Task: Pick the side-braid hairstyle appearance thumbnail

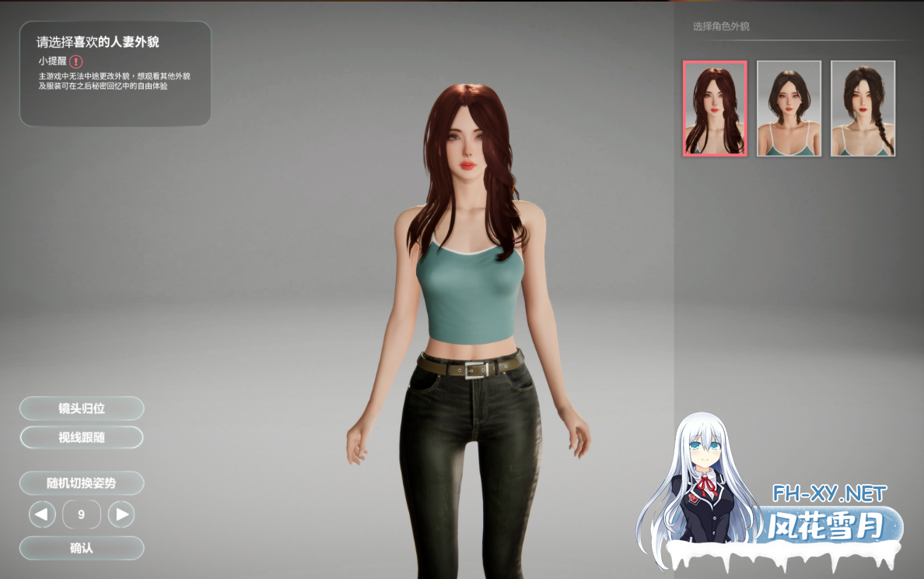Action: [x=863, y=109]
